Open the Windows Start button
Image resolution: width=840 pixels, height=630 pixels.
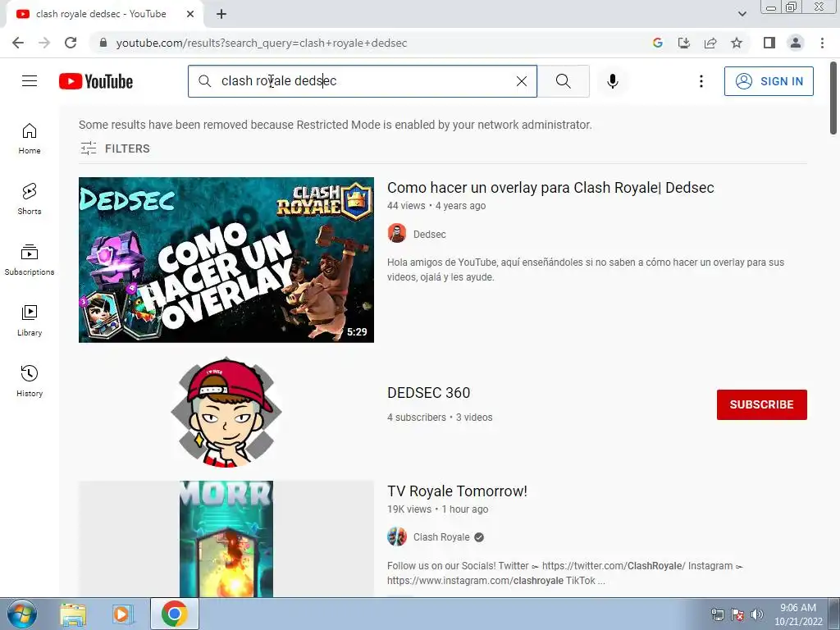pyautogui.click(x=21, y=614)
